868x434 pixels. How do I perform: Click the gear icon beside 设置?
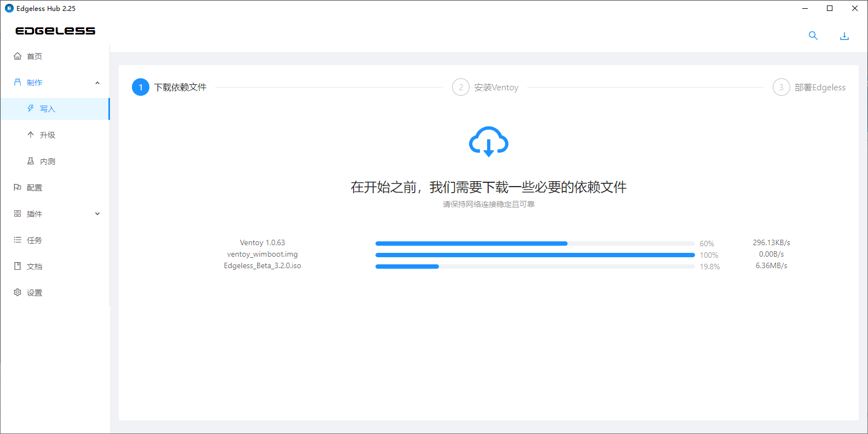coord(18,292)
